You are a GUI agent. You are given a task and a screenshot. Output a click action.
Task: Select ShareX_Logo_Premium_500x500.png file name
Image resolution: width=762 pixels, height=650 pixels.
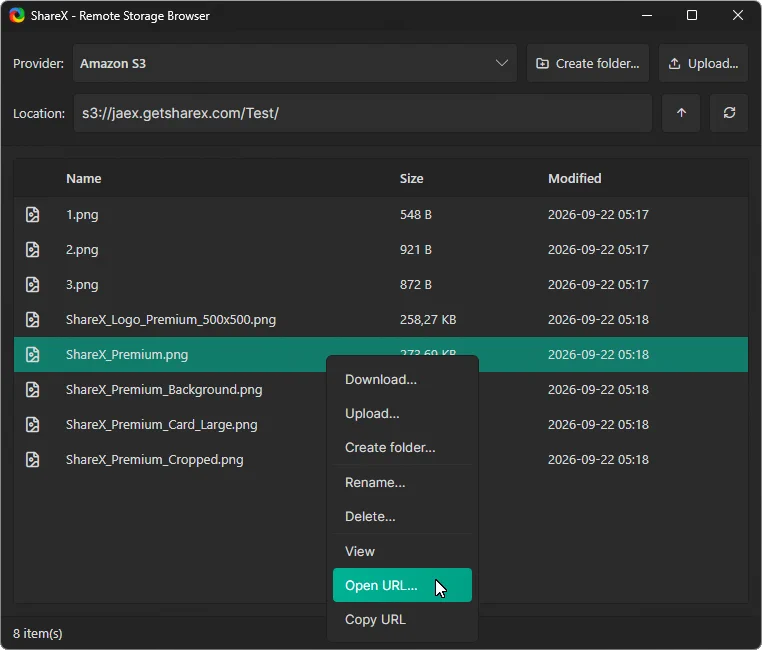pos(171,320)
